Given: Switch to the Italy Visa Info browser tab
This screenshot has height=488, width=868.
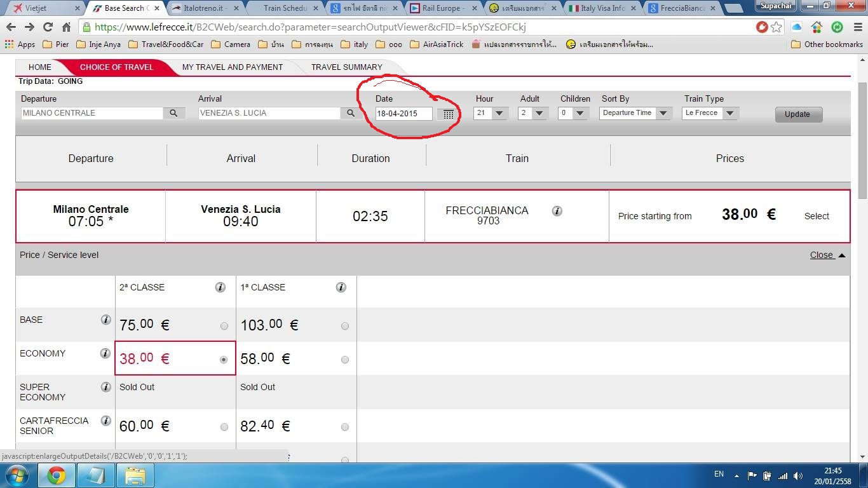Looking at the screenshot, I should (x=602, y=8).
